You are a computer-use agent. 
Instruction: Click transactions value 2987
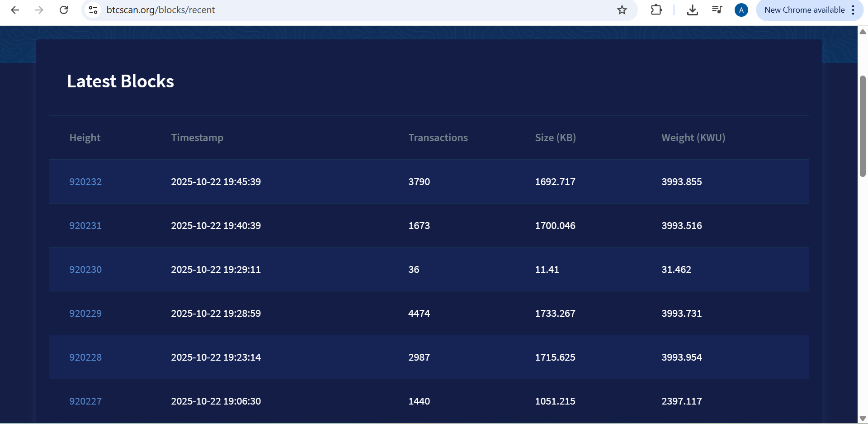pos(419,357)
